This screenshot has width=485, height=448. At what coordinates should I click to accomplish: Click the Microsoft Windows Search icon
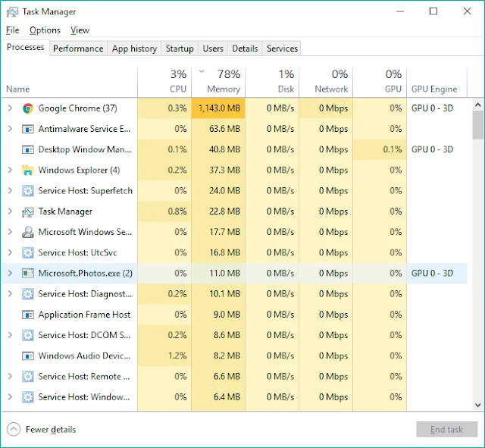tap(28, 232)
